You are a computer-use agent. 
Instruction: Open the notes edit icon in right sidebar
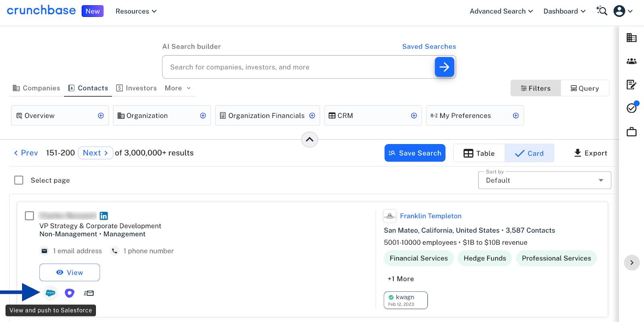pyautogui.click(x=632, y=85)
